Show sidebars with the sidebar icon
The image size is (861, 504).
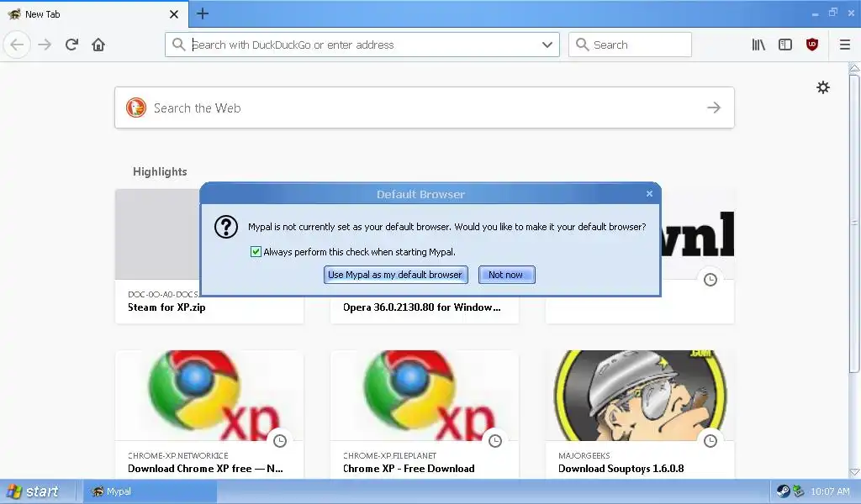click(x=785, y=45)
